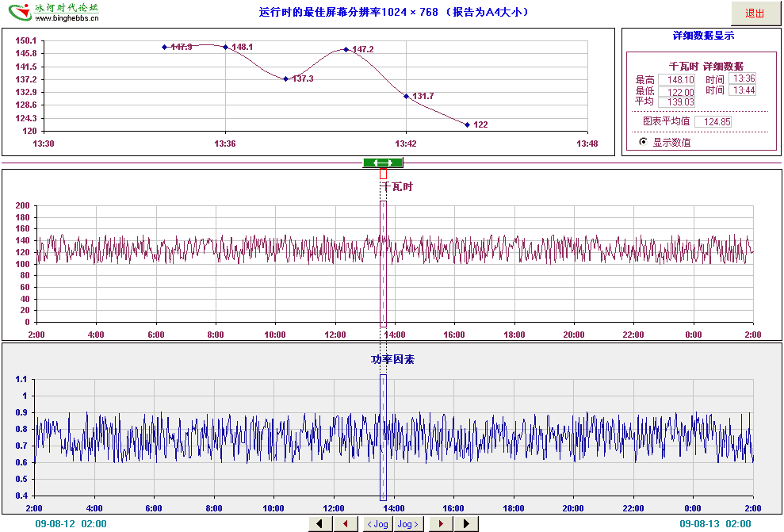This screenshot has height=532, width=784.
Task: Click the 功率因素 chart title
Action: (392, 359)
